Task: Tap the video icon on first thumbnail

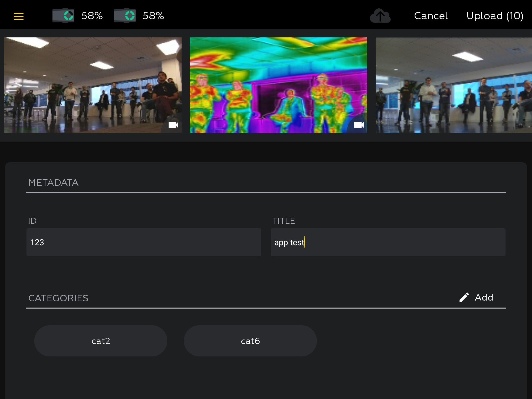Action: (x=173, y=125)
